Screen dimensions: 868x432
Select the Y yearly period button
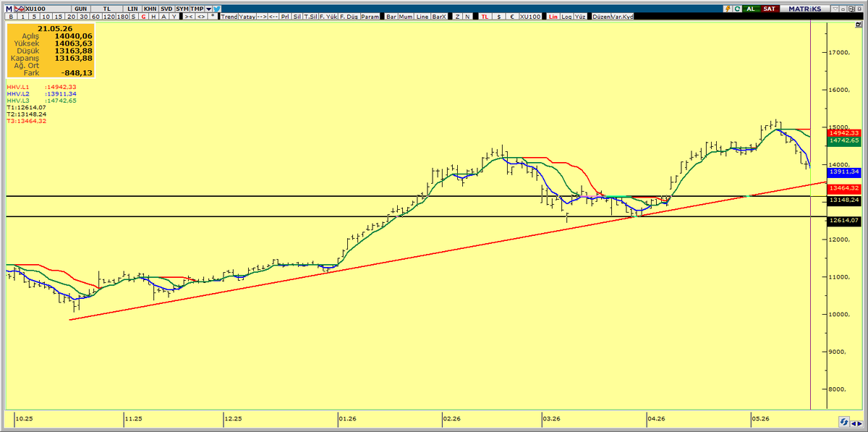(x=174, y=17)
